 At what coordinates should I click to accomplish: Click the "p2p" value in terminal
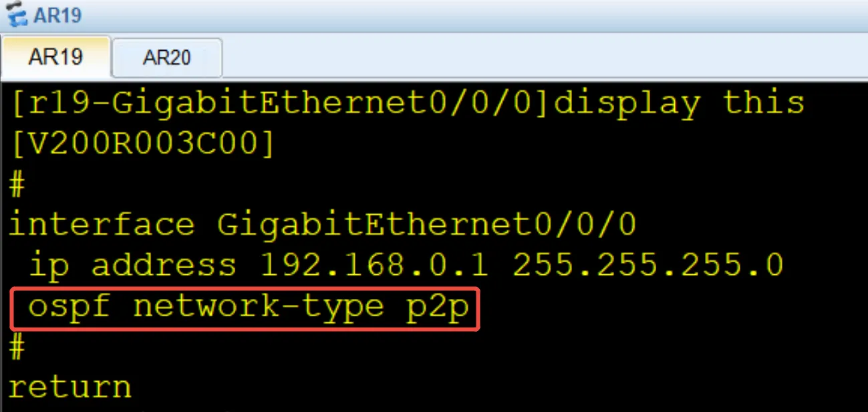click(x=436, y=307)
